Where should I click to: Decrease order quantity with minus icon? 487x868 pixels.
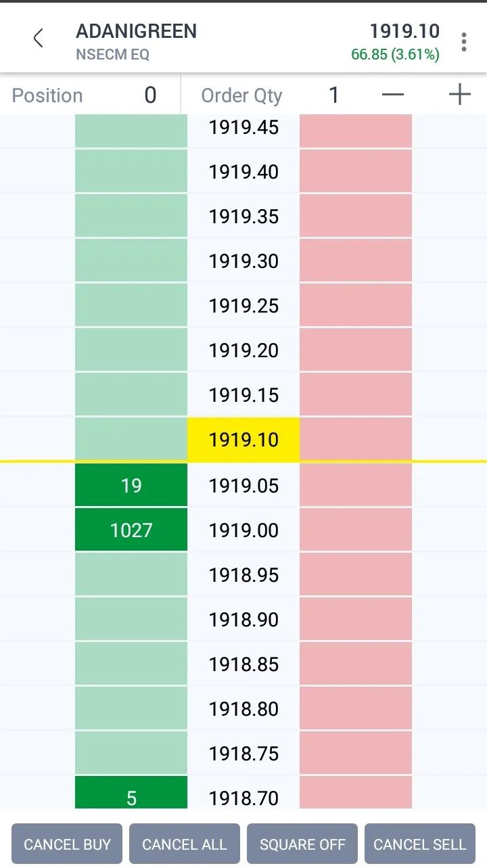(x=393, y=95)
